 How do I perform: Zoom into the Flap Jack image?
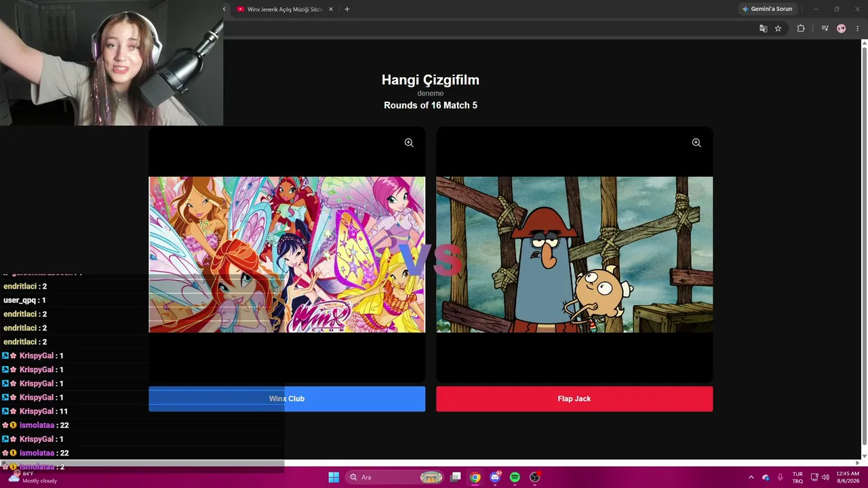coord(696,143)
